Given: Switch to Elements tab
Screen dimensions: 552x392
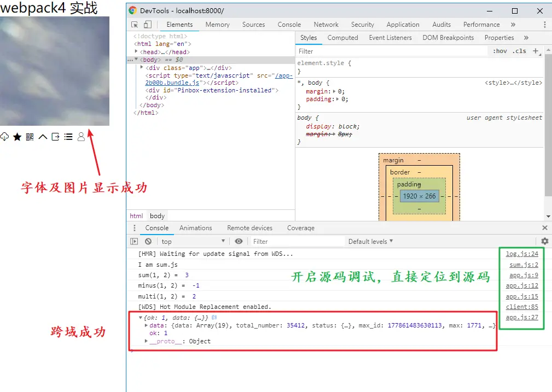Looking at the screenshot, I should click(179, 25).
